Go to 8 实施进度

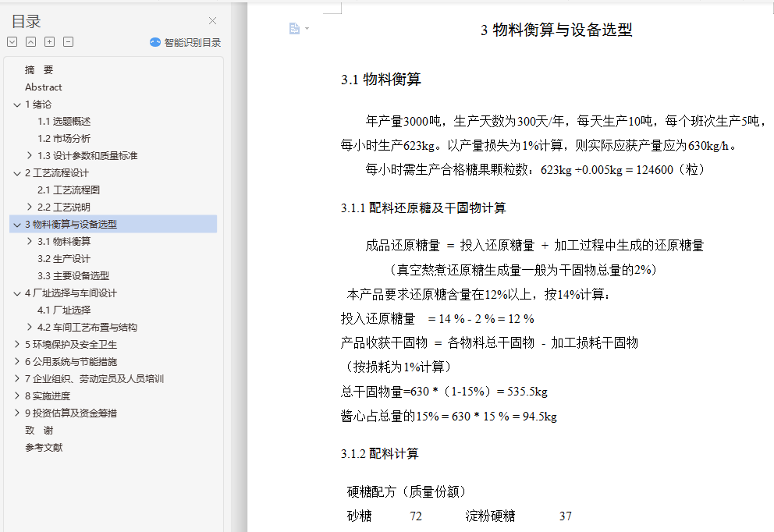tap(48, 396)
